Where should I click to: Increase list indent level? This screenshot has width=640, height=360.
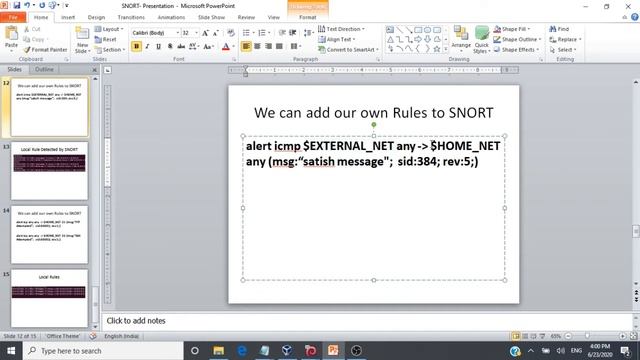293,33
